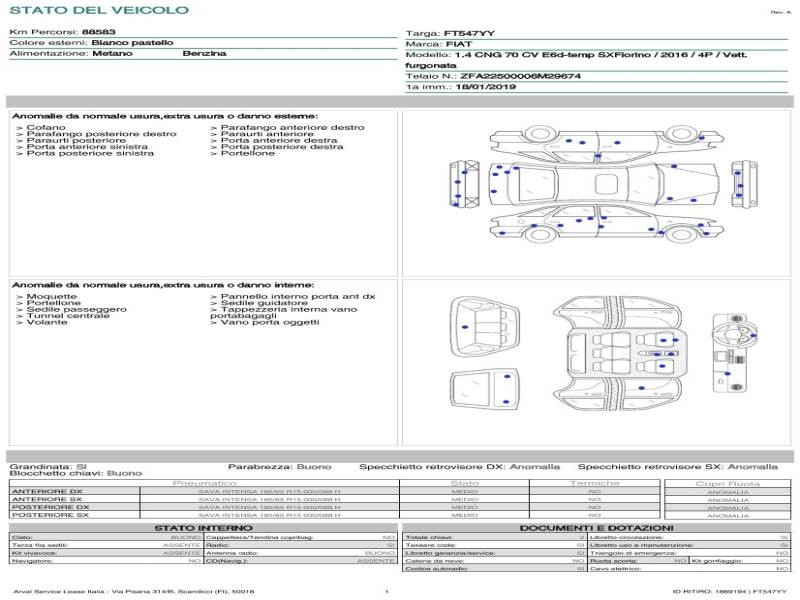The width and height of the screenshot is (800, 600).
Task: Click Tappezzeria interna vano portabagagli entry
Action: [284, 312]
